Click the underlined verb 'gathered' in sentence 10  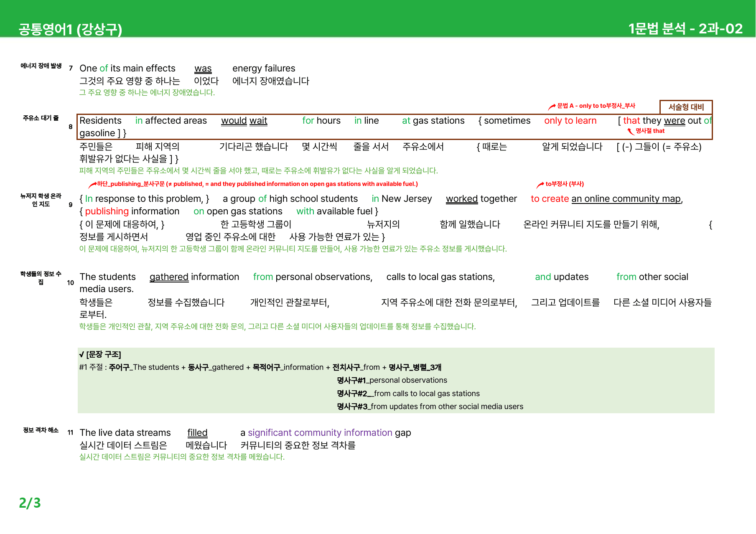[169, 277]
